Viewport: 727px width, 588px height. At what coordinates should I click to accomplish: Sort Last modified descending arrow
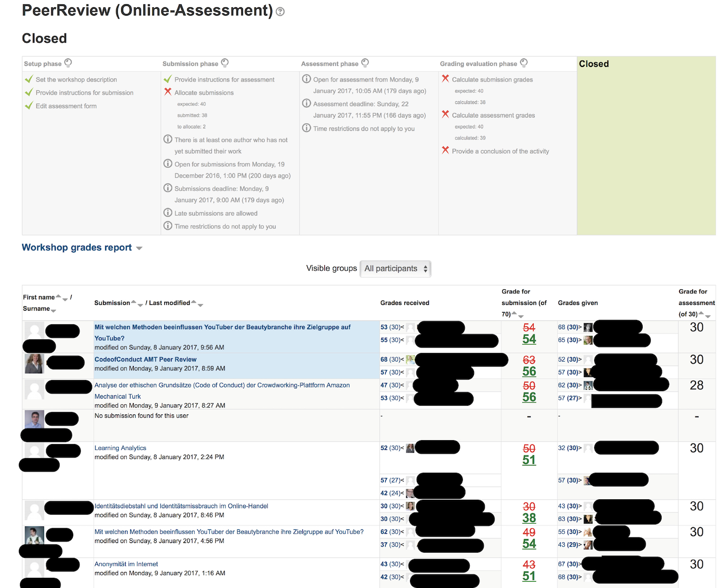[200, 305]
